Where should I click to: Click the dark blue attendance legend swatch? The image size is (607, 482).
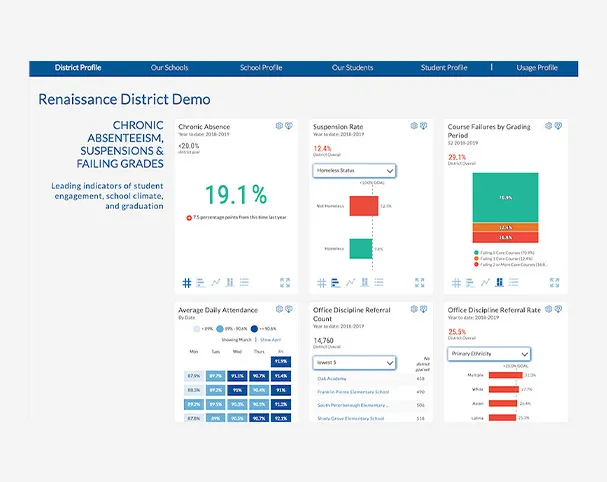[x=254, y=329]
